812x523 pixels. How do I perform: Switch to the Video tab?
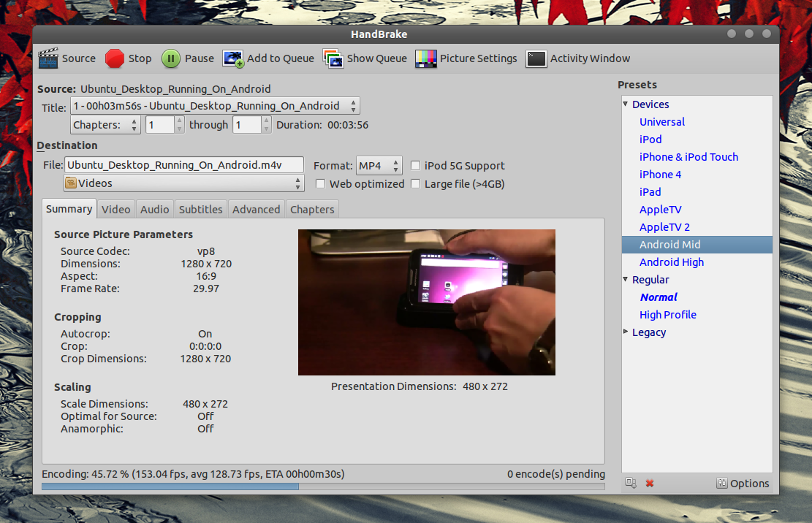click(116, 209)
